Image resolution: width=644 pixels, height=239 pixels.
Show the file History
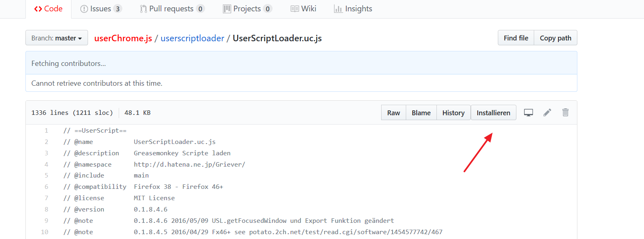coord(453,113)
